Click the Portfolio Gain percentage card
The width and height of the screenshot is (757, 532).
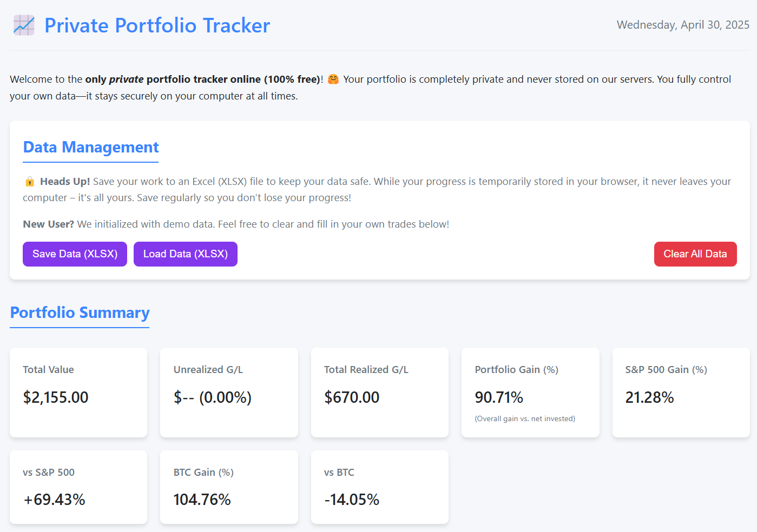click(x=530, y=393)
